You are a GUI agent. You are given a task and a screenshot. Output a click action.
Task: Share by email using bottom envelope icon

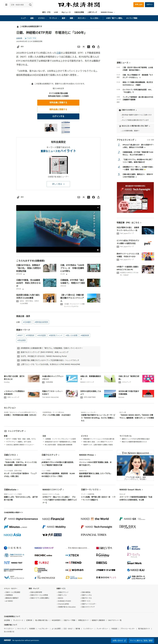tap(79, 197)
